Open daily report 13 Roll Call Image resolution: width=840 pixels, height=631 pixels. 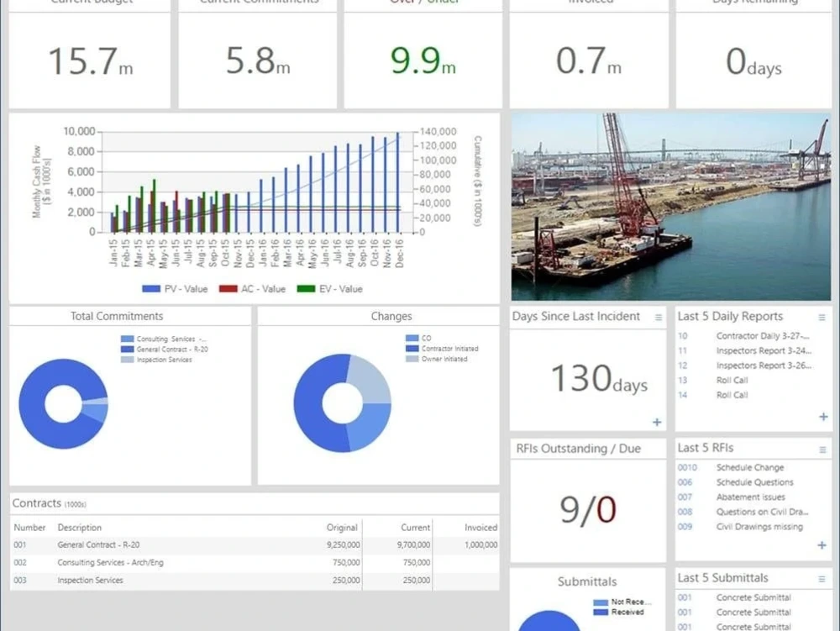(x=713, y=381)
